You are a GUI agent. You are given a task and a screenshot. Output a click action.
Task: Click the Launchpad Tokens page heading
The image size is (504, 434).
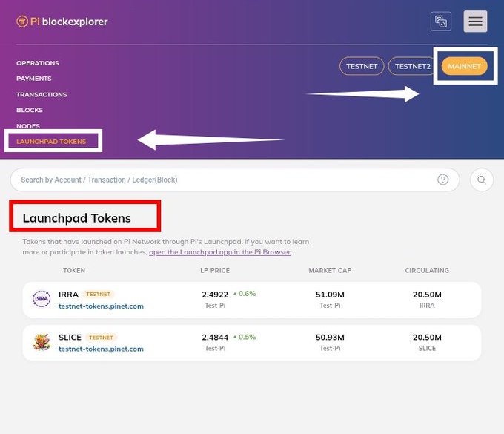77,218
